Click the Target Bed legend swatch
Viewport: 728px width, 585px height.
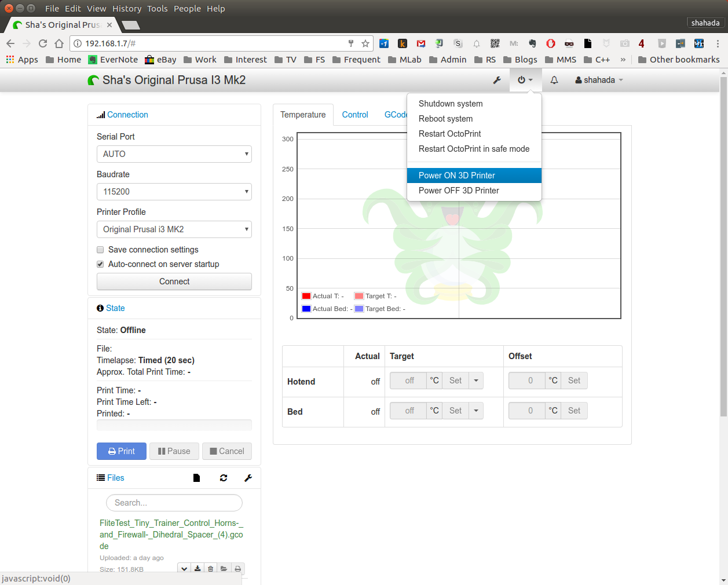click(x=359, y=309)
